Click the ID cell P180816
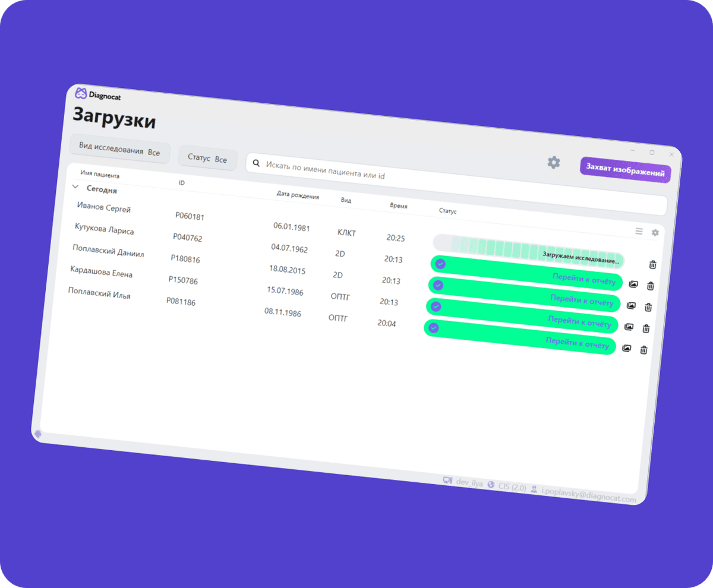 coord(185,259)
